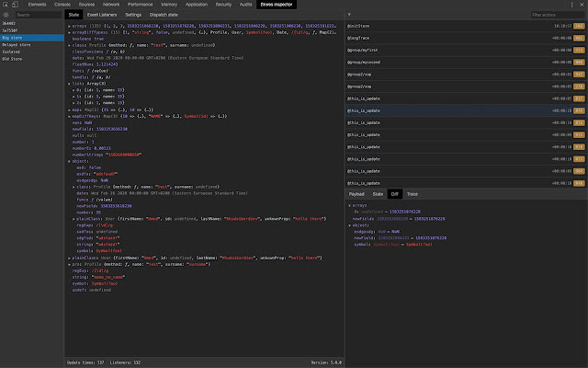The width and height of the screenshot is (588, 368).
Task: Switch to the Trace tab in bottom panel
Action: click(x=412, y=194)
